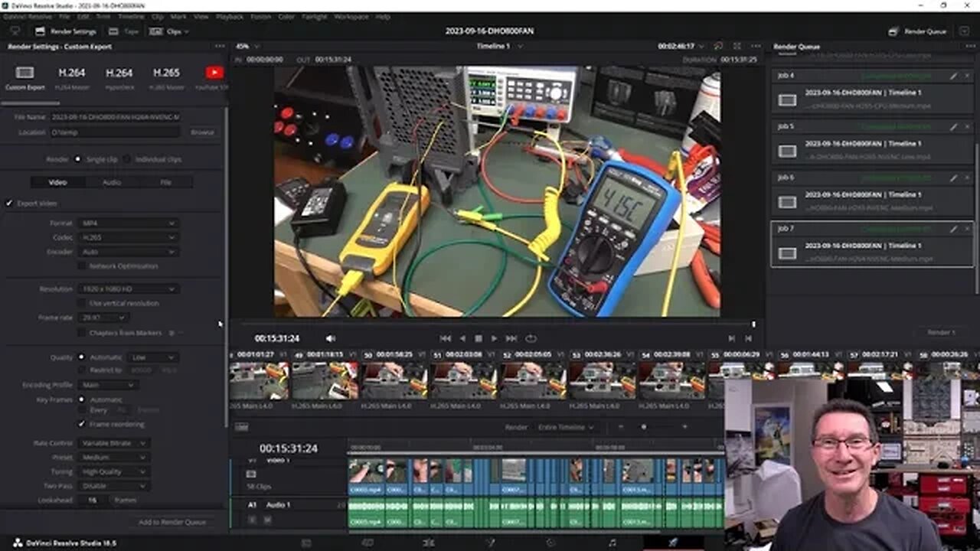Edit the Location path field

[x=116, y=132]
